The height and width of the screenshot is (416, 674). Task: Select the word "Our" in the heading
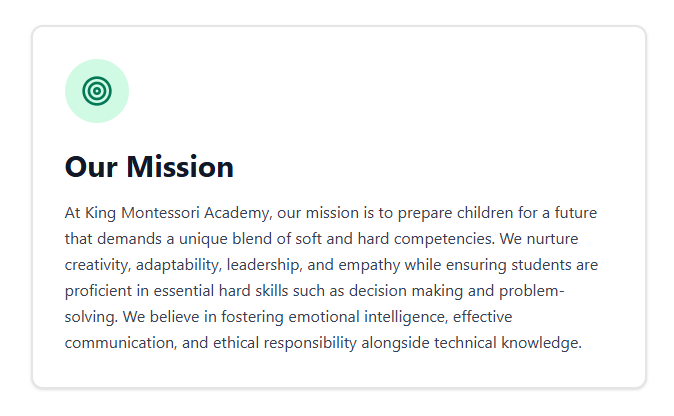91,167
